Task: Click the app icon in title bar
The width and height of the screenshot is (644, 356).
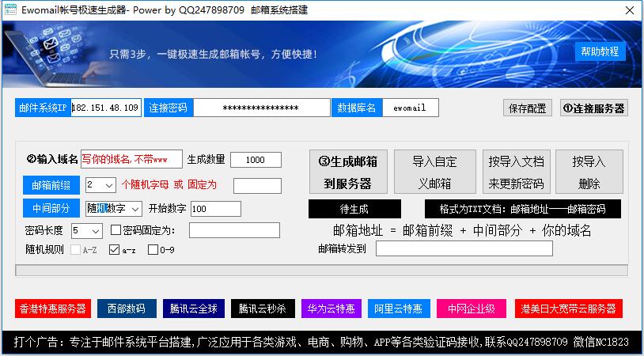Action: [10, 9]
